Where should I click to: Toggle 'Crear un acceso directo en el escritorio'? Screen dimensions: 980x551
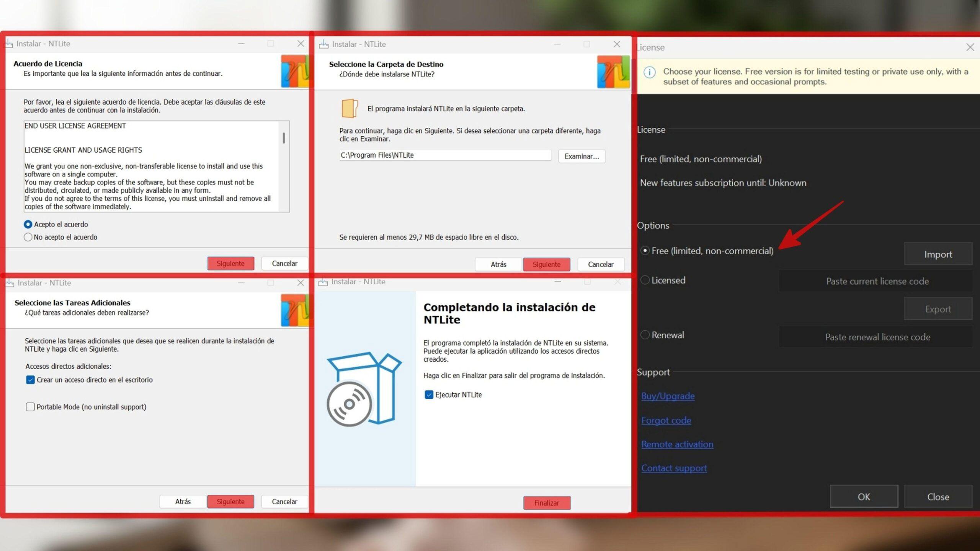point(30,380)
